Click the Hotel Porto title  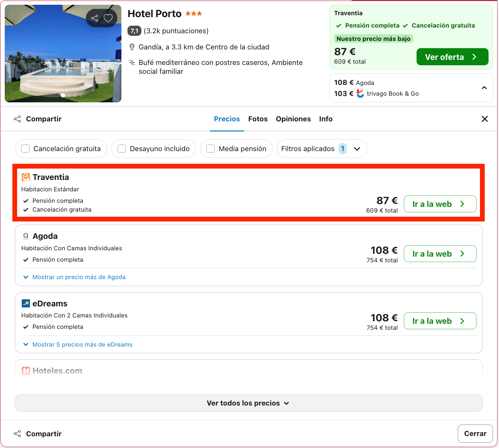click(154, 14)
